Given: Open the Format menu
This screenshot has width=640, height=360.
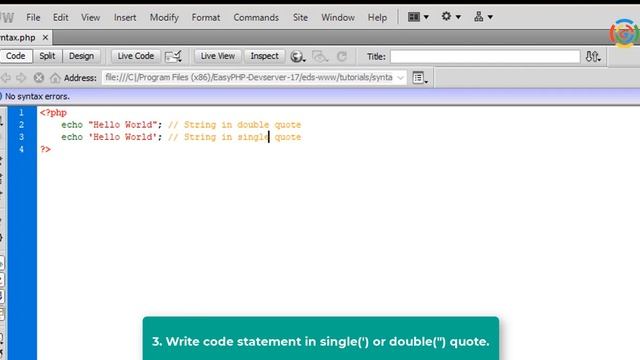Looking at the screenshot, I should click(x=206, y=18).
